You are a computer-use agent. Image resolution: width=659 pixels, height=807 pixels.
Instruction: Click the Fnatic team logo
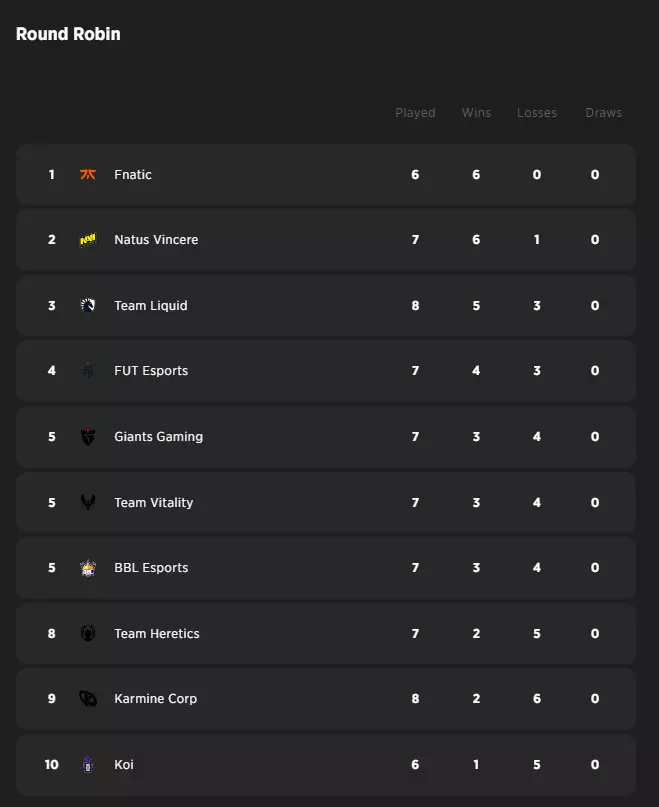(88, 174)
